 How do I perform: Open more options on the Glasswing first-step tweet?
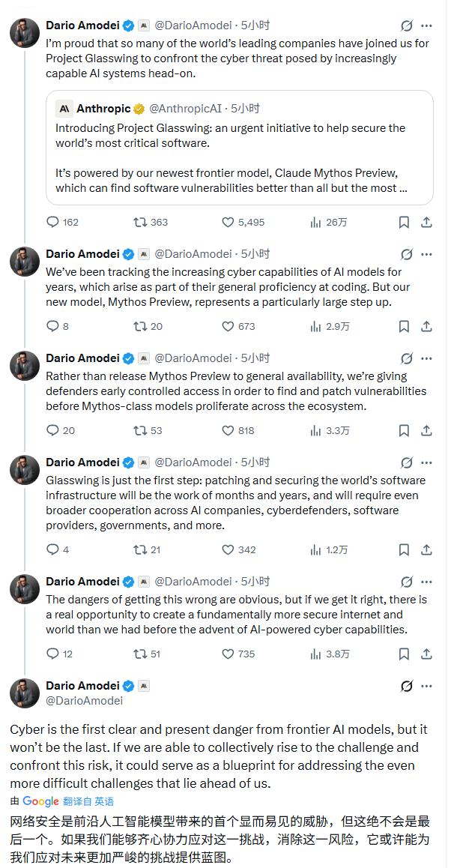(x=427, y=462)
